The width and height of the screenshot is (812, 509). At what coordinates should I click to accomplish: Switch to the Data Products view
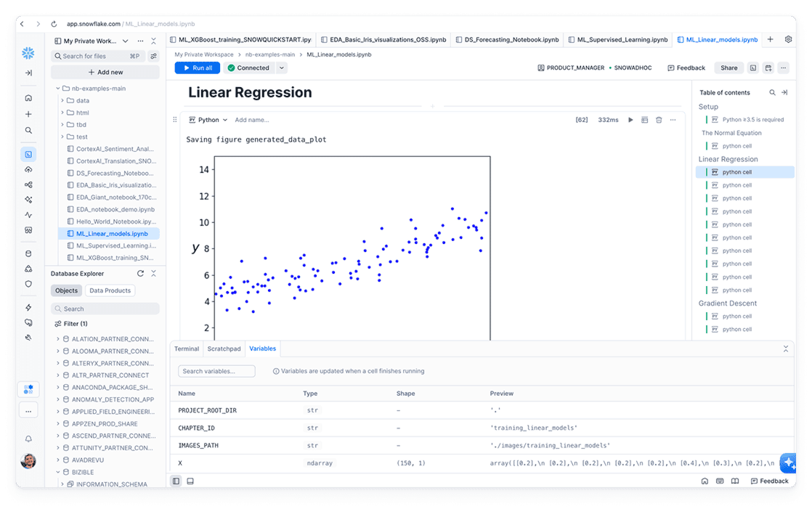pos(110,290)
